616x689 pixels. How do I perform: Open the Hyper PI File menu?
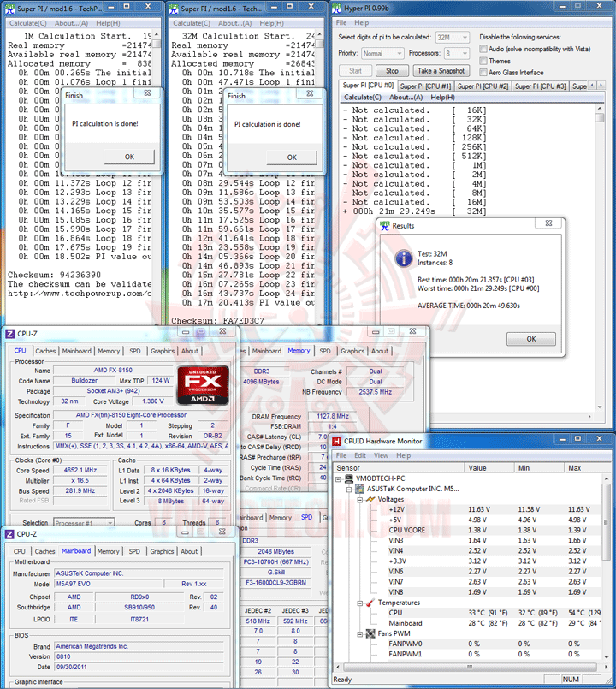coord(341,22)
